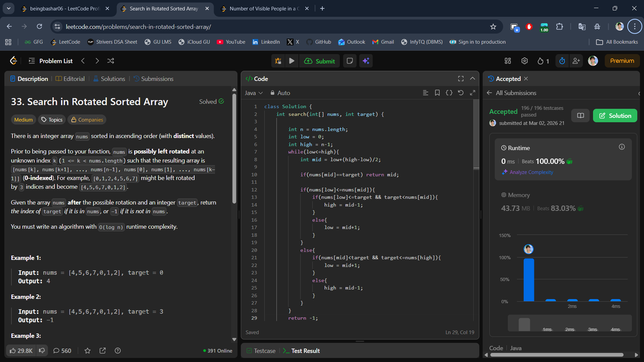
Task: Click the LeetCode logo icon
Action: 14,61
